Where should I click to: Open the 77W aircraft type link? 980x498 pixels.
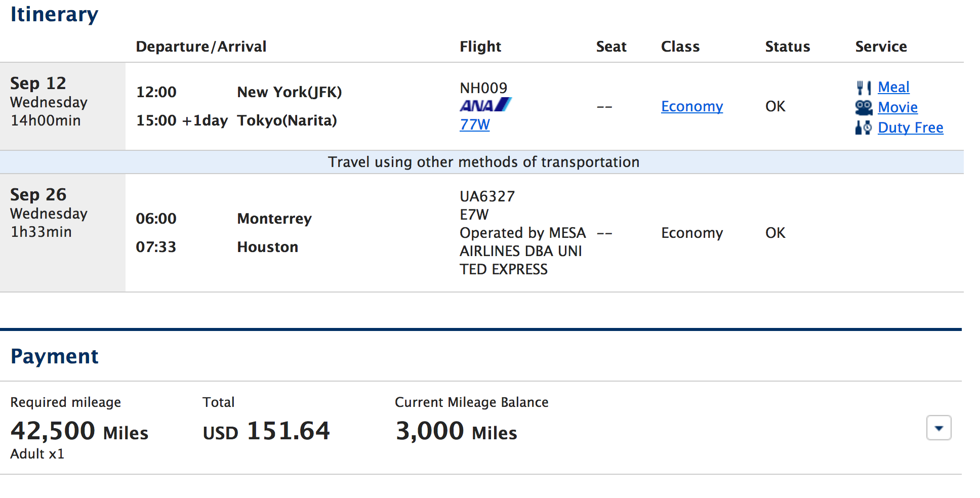(474, 124)
